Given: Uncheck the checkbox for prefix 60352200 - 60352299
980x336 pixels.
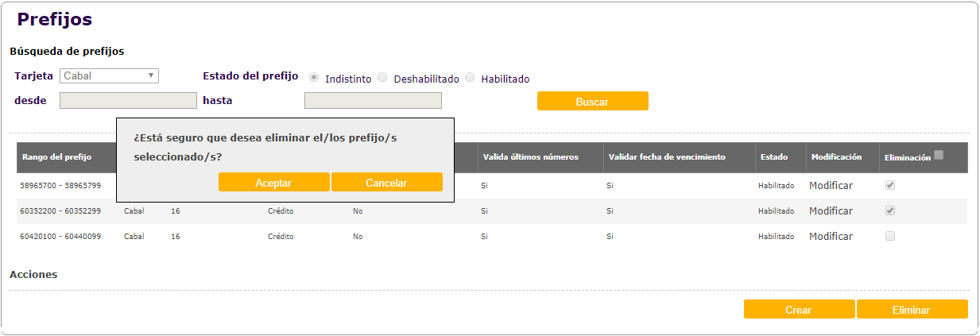Looking at the screenshot, I should (890, 210).
